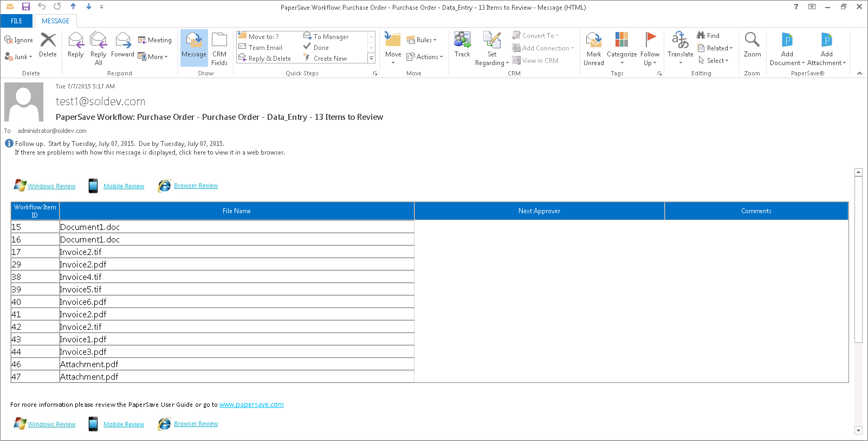
Task: Open the Follow Up dropdown
Action: coord(650,59)
